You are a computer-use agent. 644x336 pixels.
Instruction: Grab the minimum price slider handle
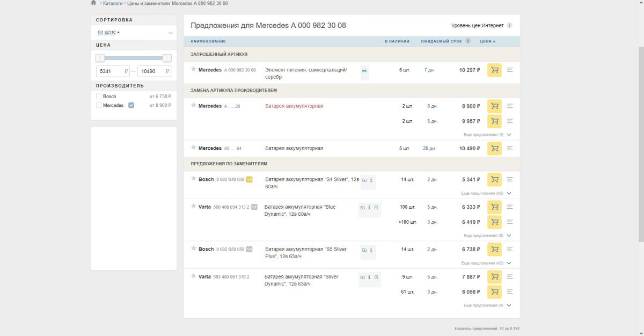(100, 58)
